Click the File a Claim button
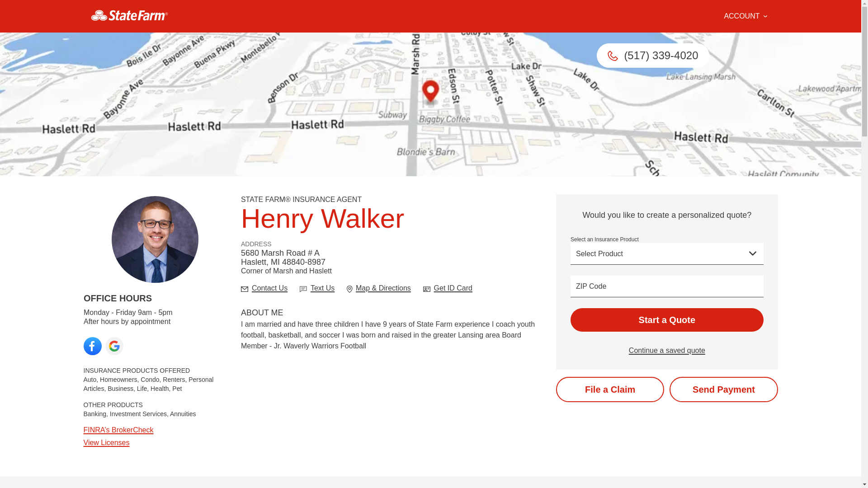 click(610, 389)
